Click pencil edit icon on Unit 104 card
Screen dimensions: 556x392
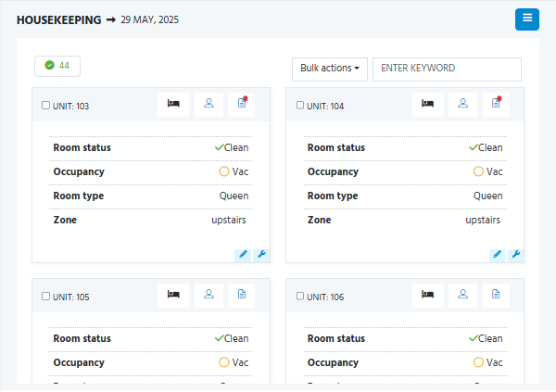pos(497,255)
